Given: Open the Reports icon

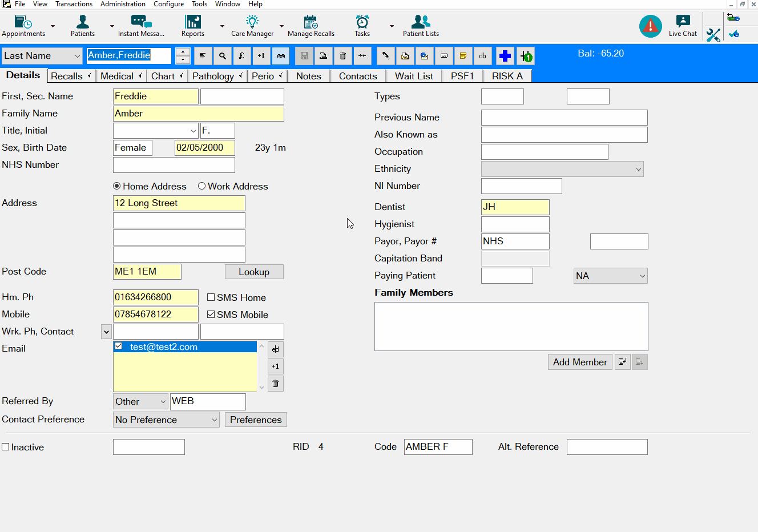Looking at the screenshot, I should point(193,26).
